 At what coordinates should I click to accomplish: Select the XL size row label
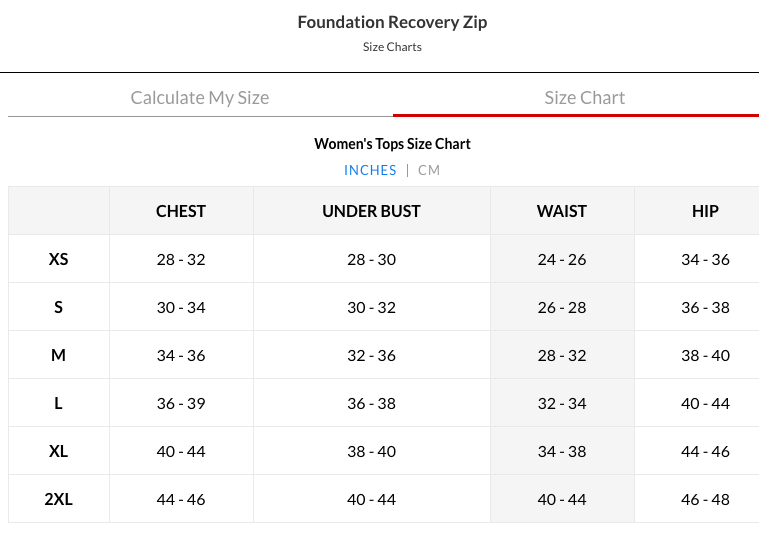(59, 451)
